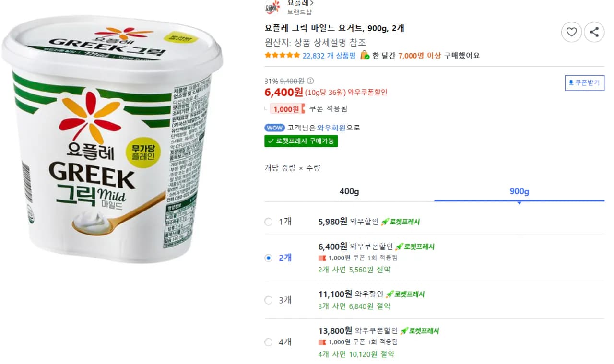
Task: Click the WOW membership badge
Action: pyautogui.click(x=274, y=128)
